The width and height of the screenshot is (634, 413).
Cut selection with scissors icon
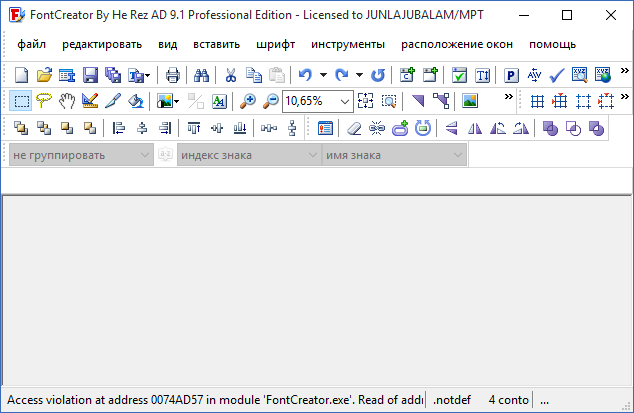click(x=230, y=75)
